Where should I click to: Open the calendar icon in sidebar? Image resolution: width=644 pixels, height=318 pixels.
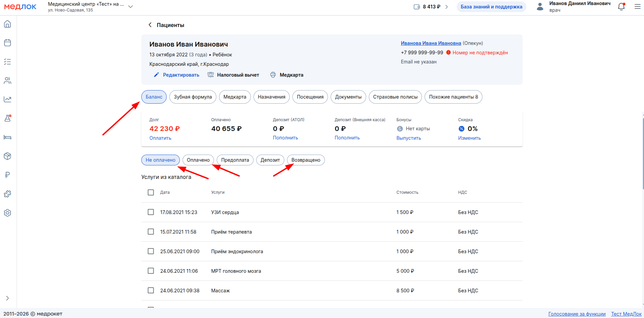tap(7, 43)
